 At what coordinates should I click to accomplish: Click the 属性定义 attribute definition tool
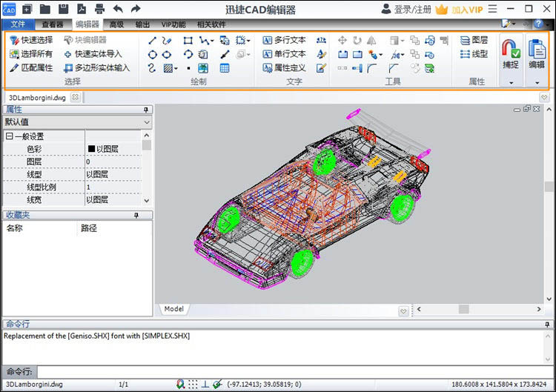point(285,67)
